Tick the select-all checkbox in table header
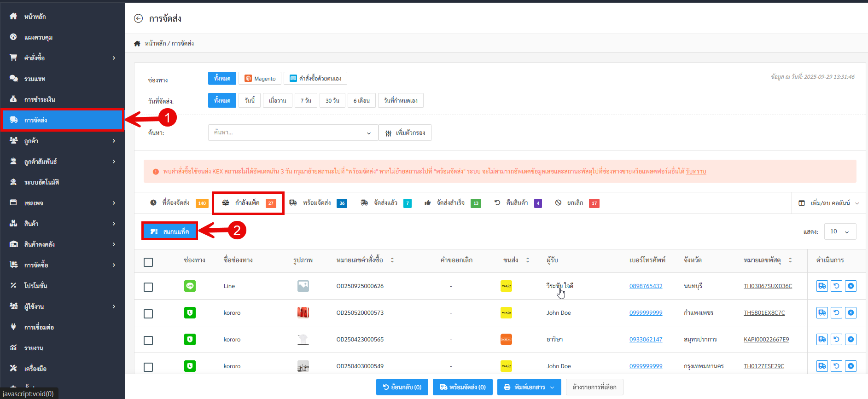 pos(148,262)
